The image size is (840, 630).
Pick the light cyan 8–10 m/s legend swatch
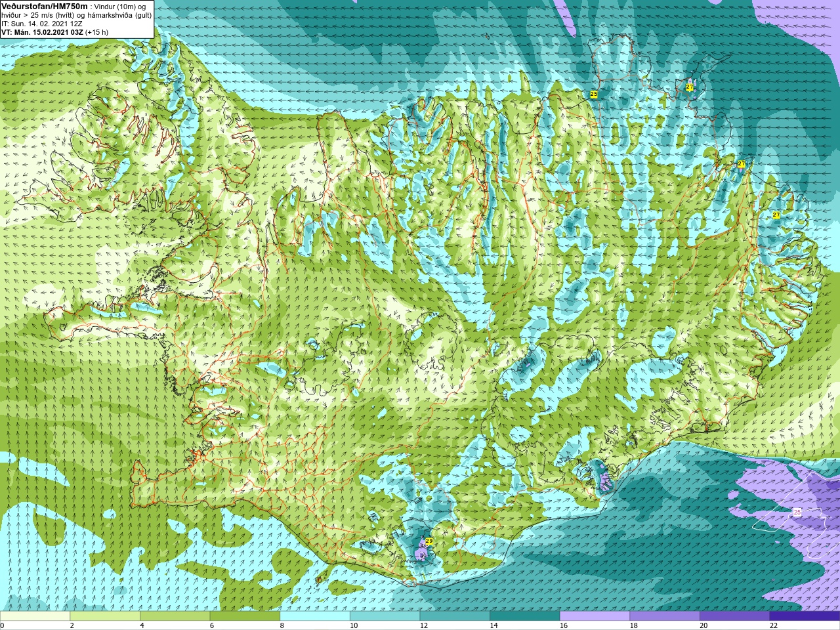click(314, 616)
